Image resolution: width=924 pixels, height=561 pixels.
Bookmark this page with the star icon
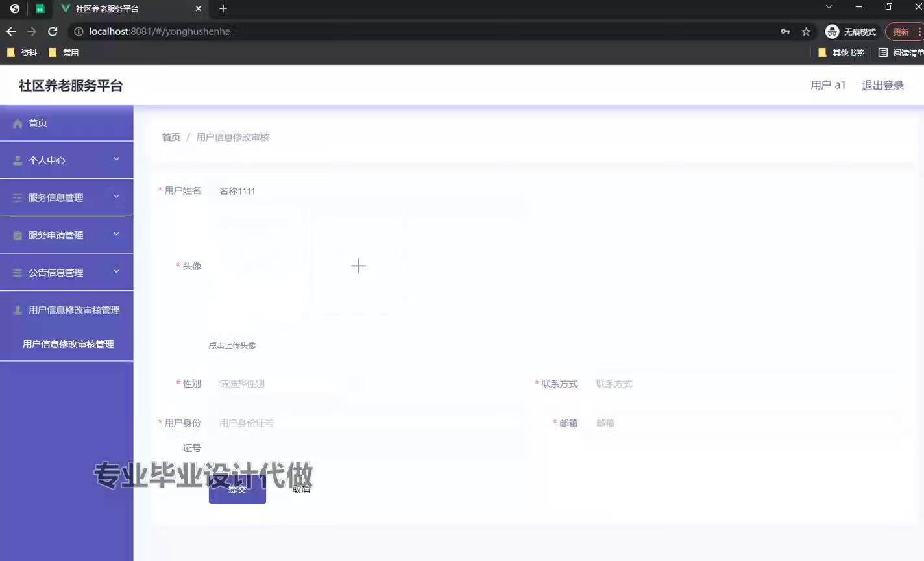(x=806, y=31)
